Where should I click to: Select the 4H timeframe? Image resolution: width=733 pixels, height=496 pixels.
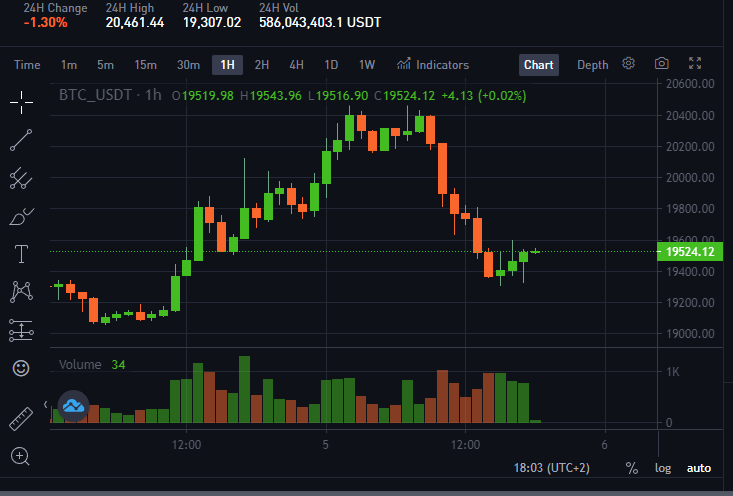coord(296,65)
